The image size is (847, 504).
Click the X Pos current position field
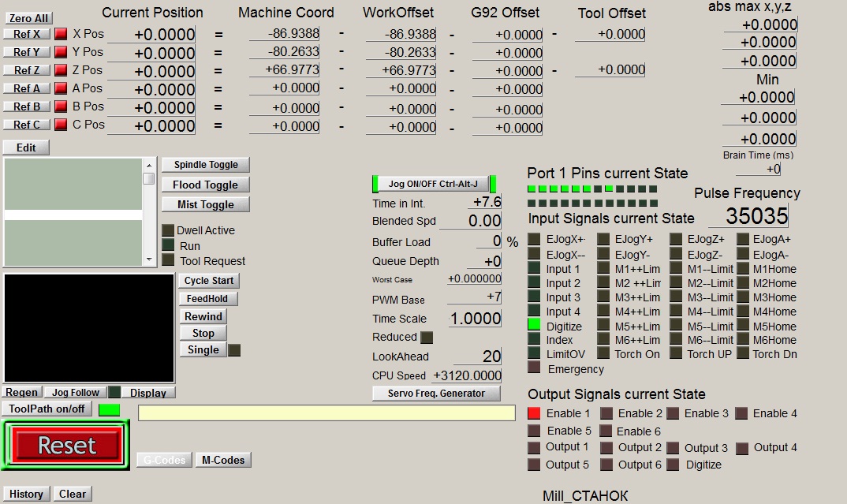click(x=151, y=35)
